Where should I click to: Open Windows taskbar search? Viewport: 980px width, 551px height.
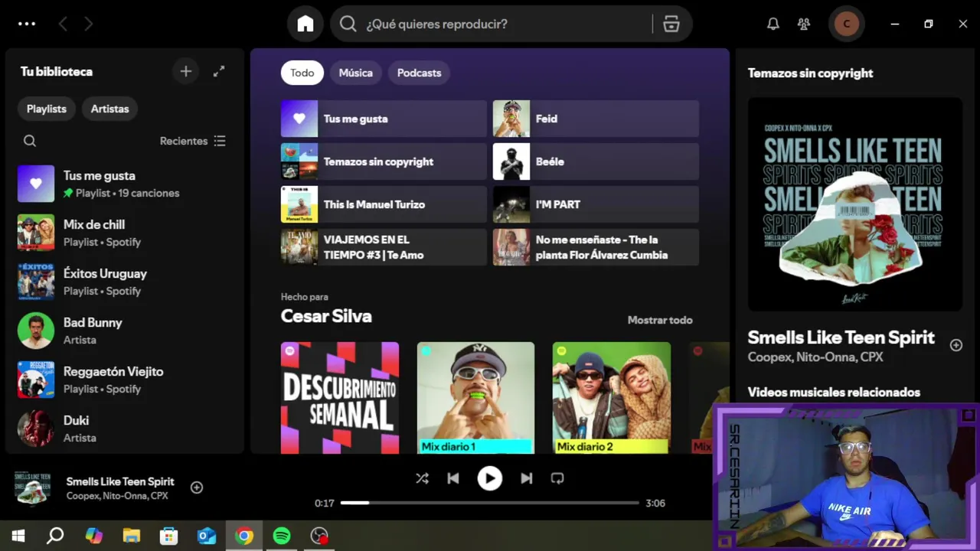[55, 536]
